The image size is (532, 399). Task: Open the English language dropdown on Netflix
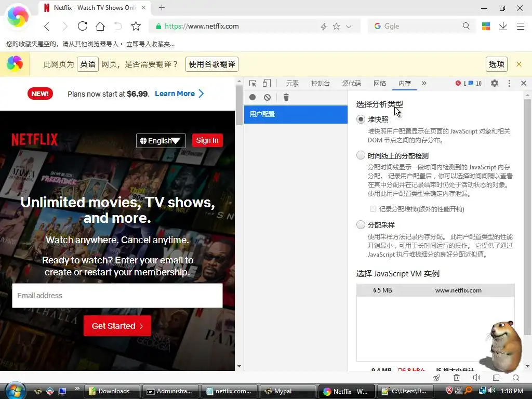coord(161,140)
